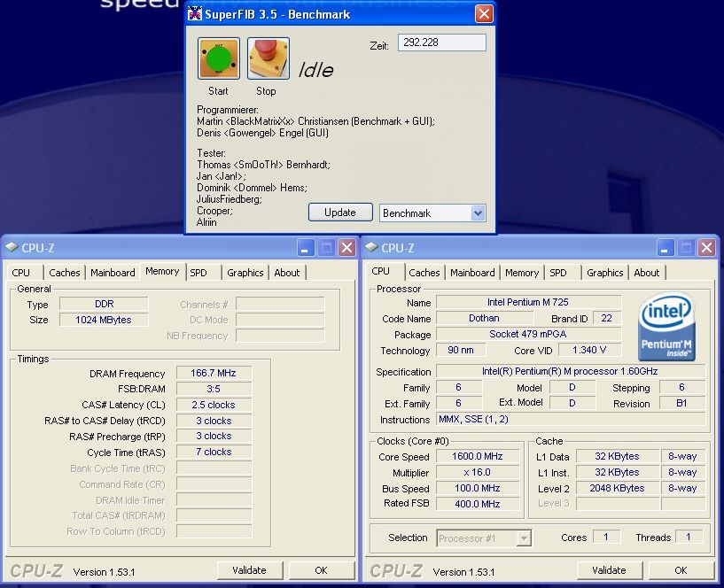The width and height of the screenshot is (724, 588).
Task: Click left CPU-Z window title icon
Action: 12,247
